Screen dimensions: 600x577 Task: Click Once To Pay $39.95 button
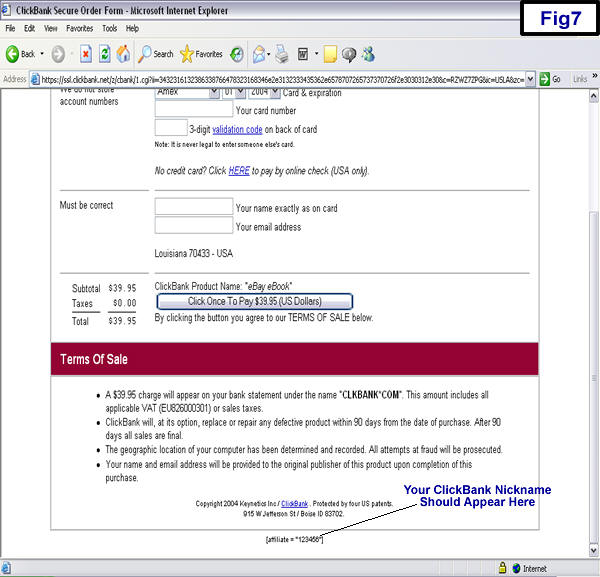(254, 302)
